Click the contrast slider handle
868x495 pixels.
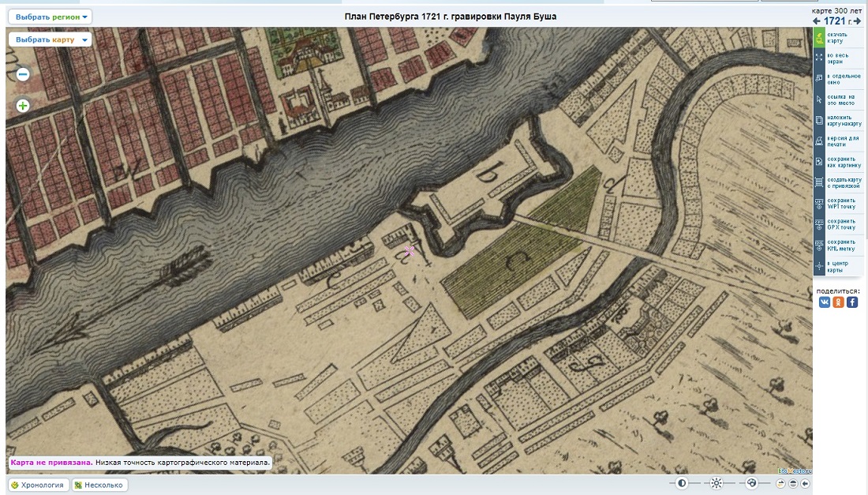pyautogui.click(x=682, y=483)
